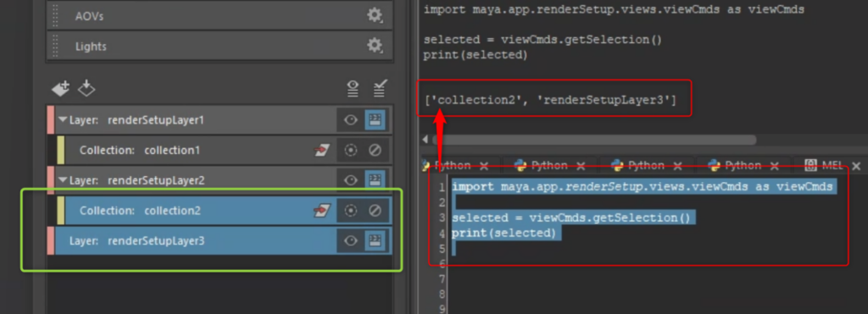
Task: Click the layer options icon above the list
Action: point(353,89)
